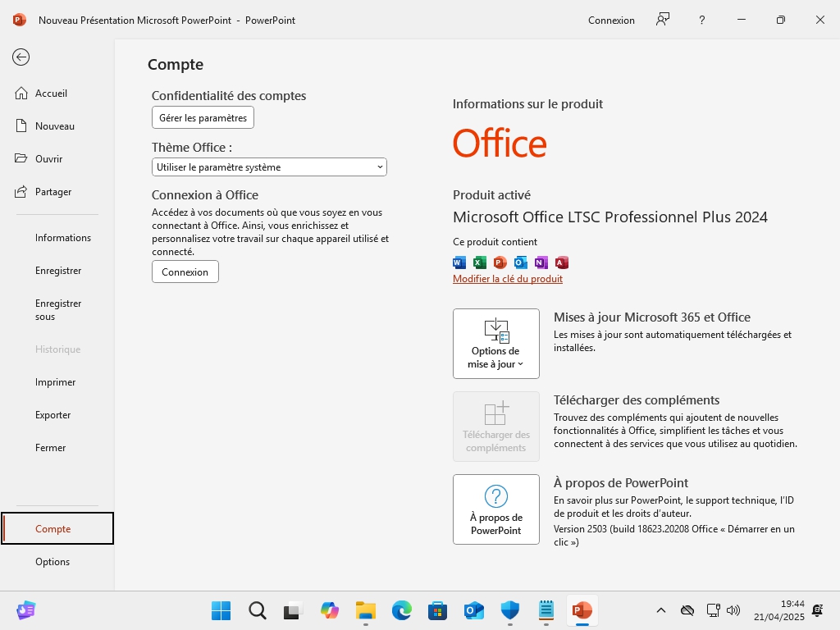Image resolution: width=840 pixels, height=630 pixels.
Task: Click Modifier la clé du produit link
Action: (508, 279)
